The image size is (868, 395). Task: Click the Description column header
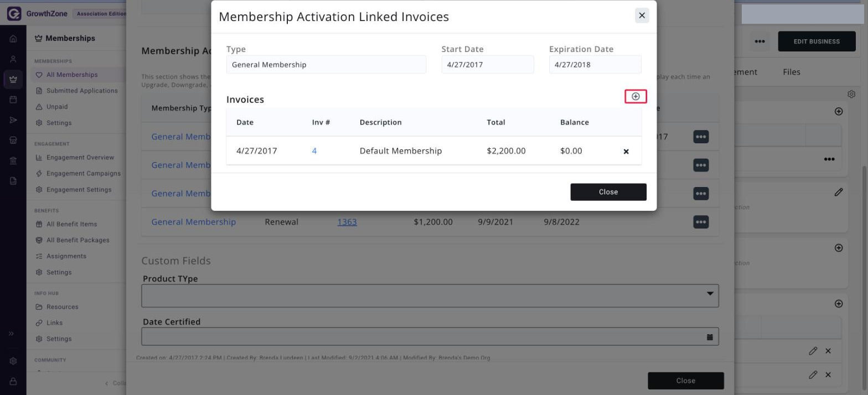coord(381,122)
